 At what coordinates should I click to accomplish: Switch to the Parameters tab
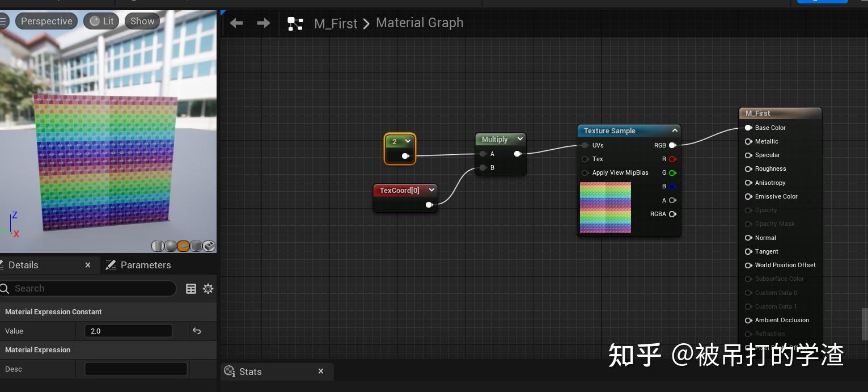pyautogui.click(x=146, y=265)
